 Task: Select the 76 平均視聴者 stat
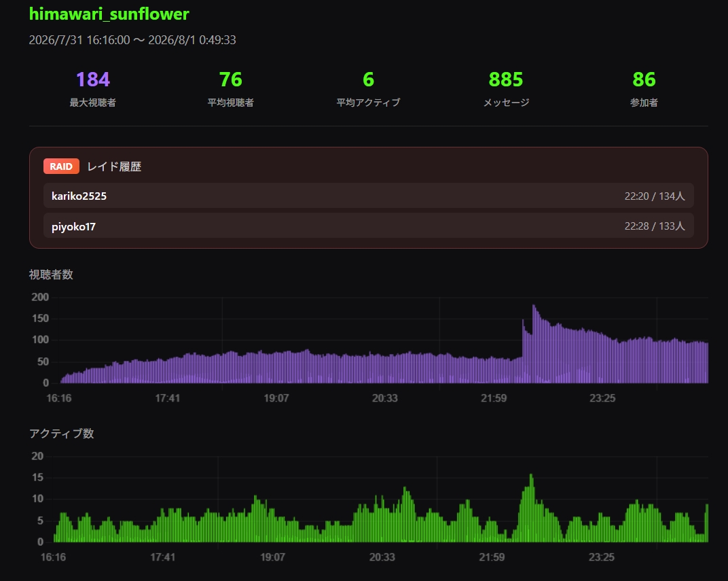pos(231,88)
